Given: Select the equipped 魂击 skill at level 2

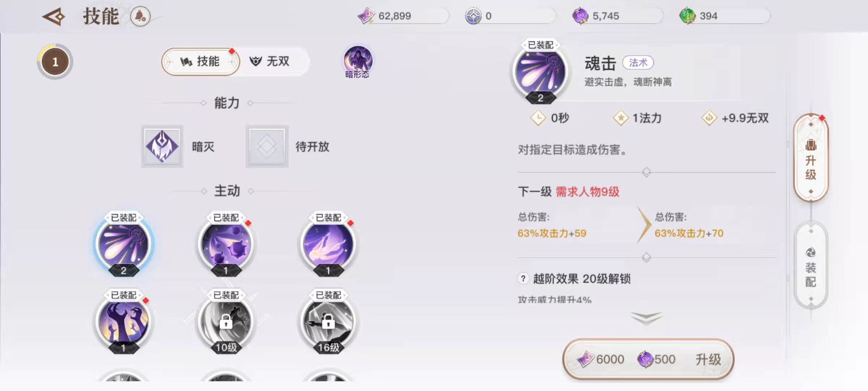Looking at the screenshot, I should [x=124, y=244].
